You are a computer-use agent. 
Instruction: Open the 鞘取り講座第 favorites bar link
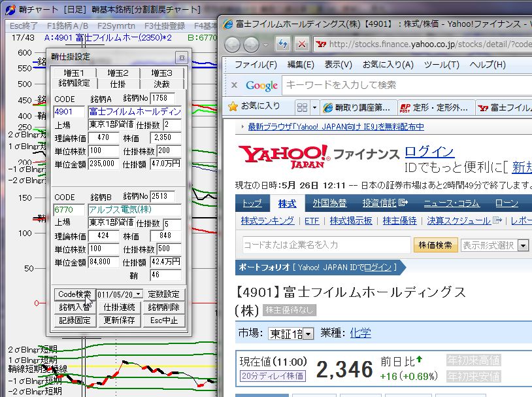click(359, 108)
